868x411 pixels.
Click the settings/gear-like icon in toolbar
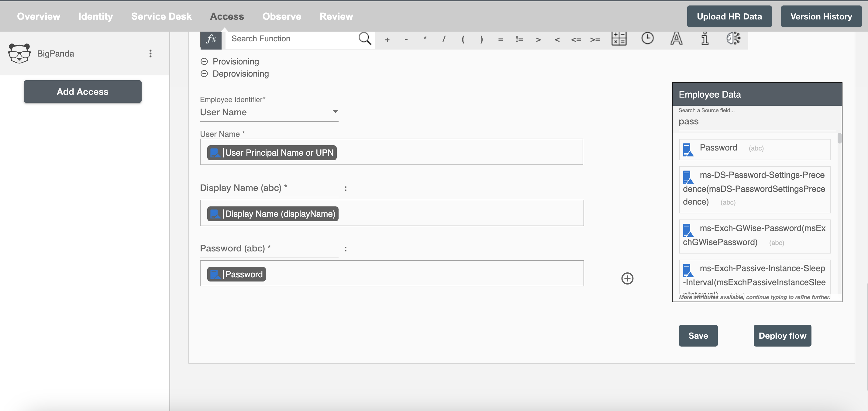pos(733,38)
